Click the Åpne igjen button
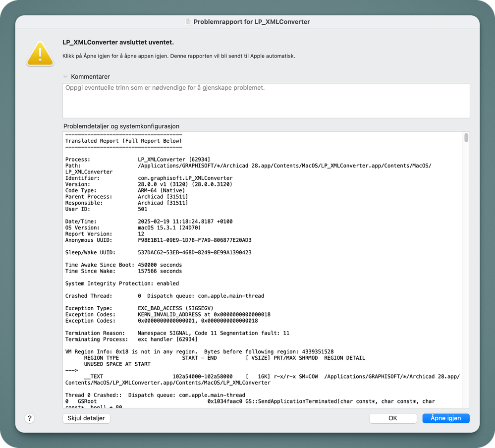 (446, 418)
